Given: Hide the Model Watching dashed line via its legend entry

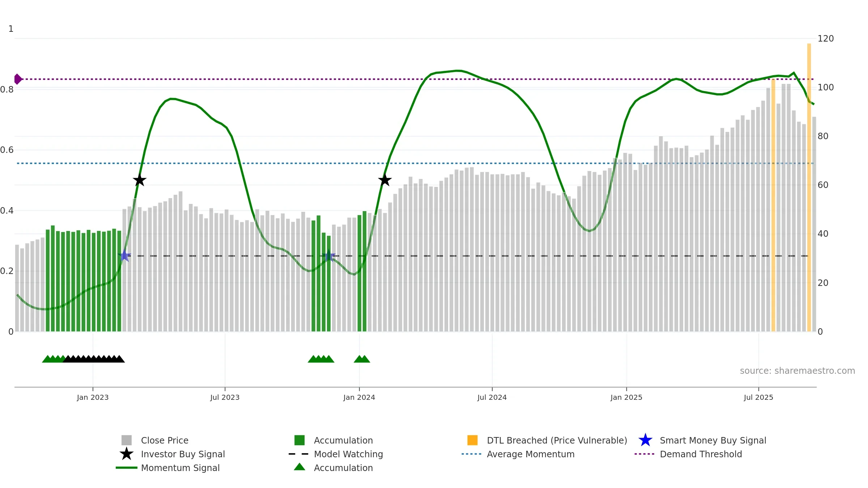Looking at the screenshot, I should pyautogui.click(x=348, y=454).
